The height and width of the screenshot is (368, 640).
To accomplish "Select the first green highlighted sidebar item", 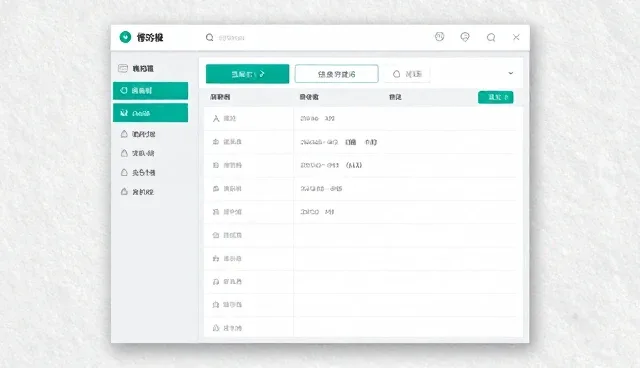I will coord(150,91).
